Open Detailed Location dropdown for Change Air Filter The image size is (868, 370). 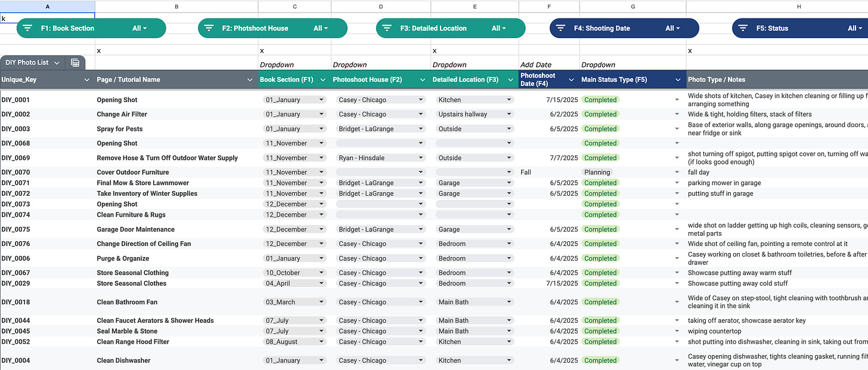click(x=475, y=114)
